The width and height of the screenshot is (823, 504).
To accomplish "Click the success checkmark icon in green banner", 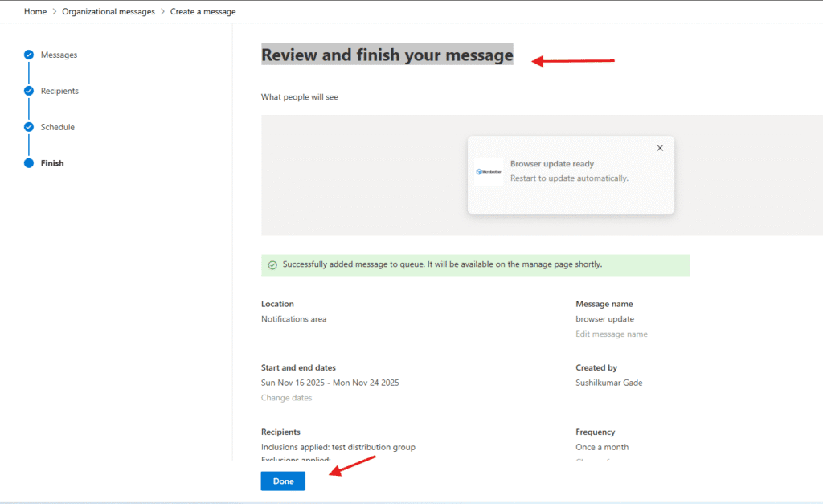I will pyautogui.click(x=272, y=264).
